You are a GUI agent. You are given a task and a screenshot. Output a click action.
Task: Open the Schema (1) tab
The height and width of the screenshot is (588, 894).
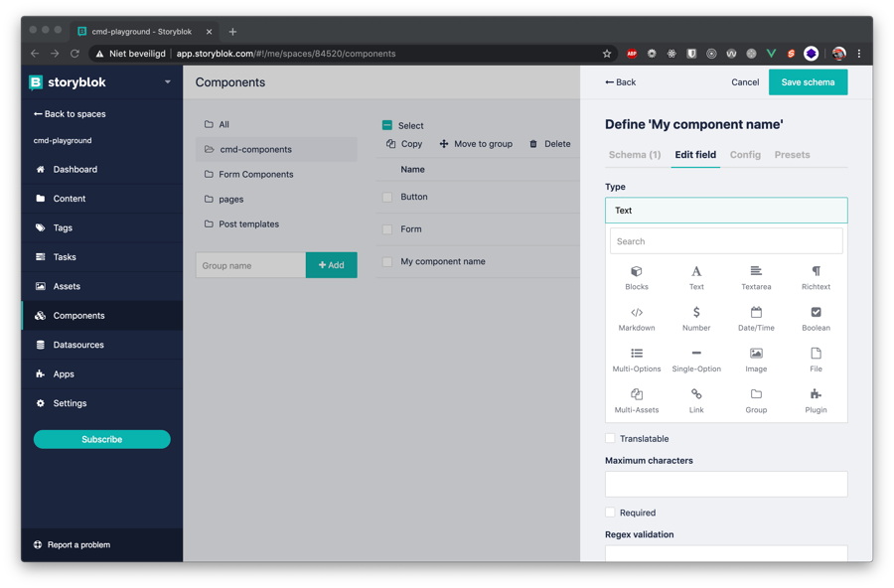point(634,155)
